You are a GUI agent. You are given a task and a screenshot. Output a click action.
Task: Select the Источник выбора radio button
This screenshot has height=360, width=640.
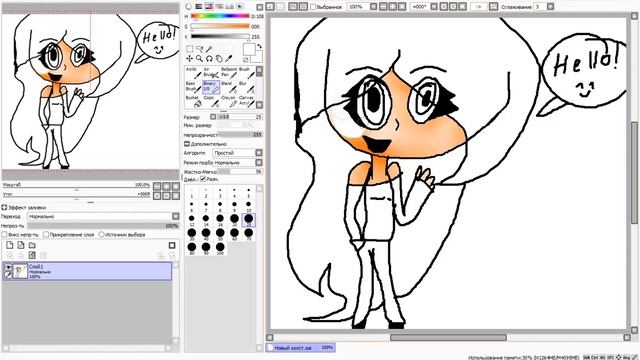coord(102,235)
